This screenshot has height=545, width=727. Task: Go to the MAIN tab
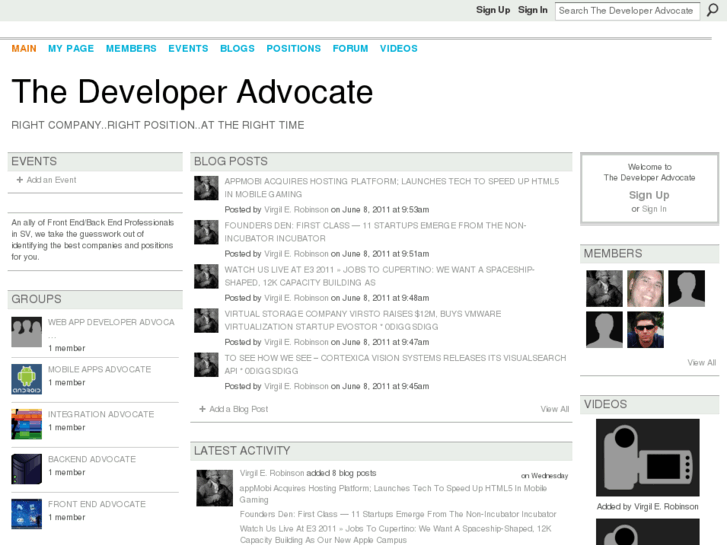24,49
